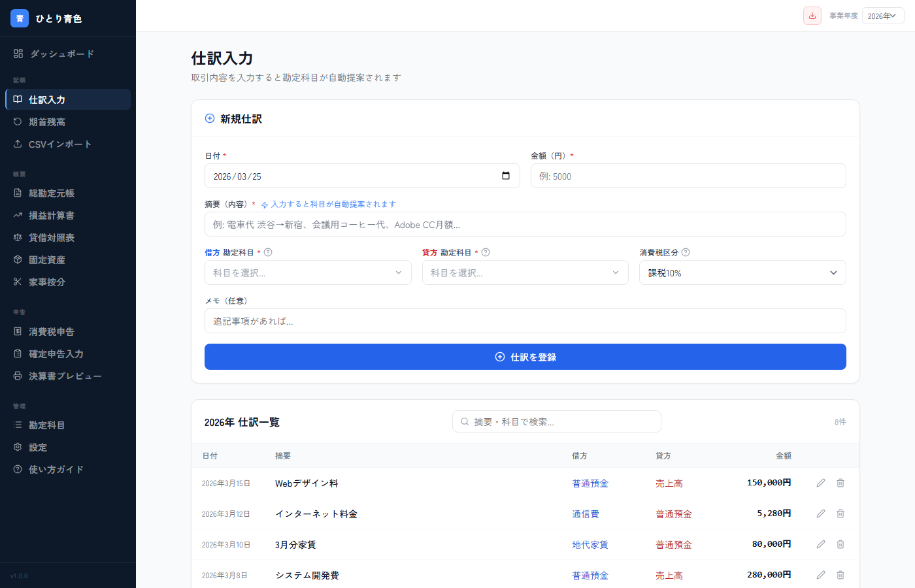915x588 pixels.
Task: Delete the インターネット料金 entry with trash icon
Action: tap(840, 514)
